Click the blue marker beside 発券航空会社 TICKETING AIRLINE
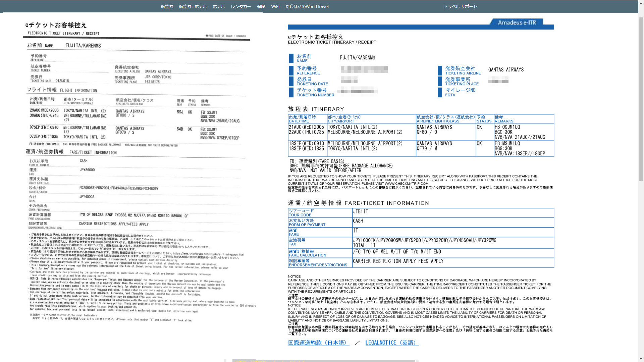The width and height of the screenshot is (644, 362). pos(440,70)
